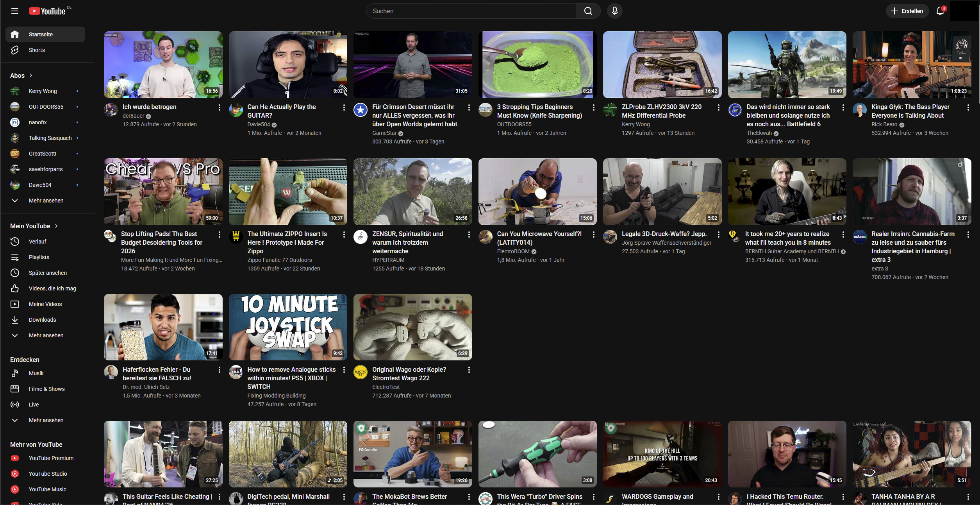Open options menu for 'Ich wurde betrogen'
This screenshot has height=505, width=980.
(x=219, y=107)
